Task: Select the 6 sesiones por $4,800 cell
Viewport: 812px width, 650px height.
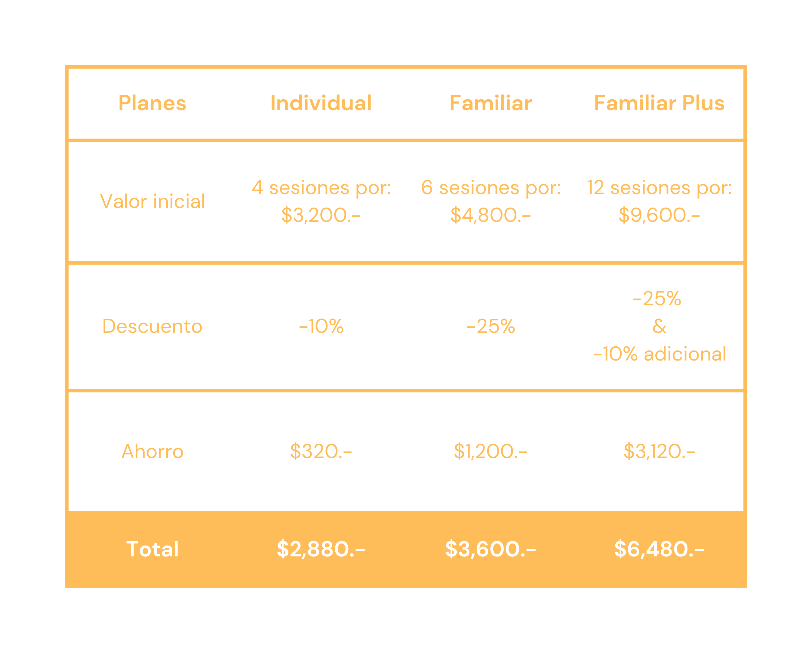Action: (491, 201)
